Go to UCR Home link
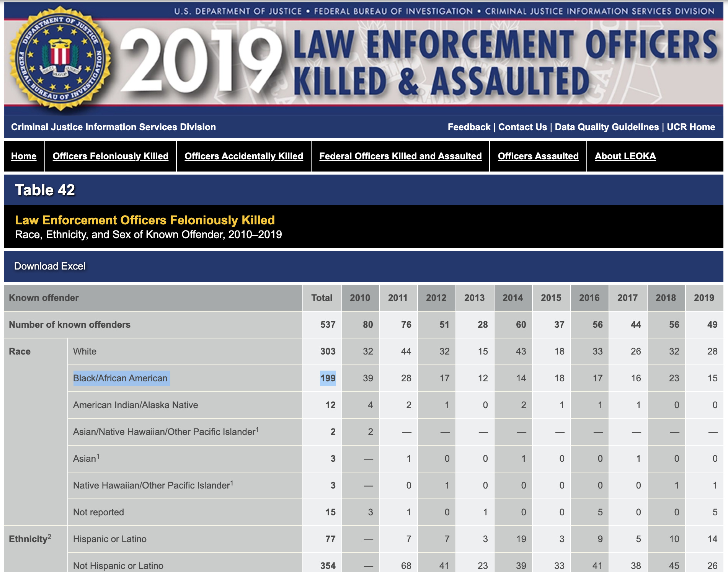The height and width of the screenshot is (572, 728). 691,127
